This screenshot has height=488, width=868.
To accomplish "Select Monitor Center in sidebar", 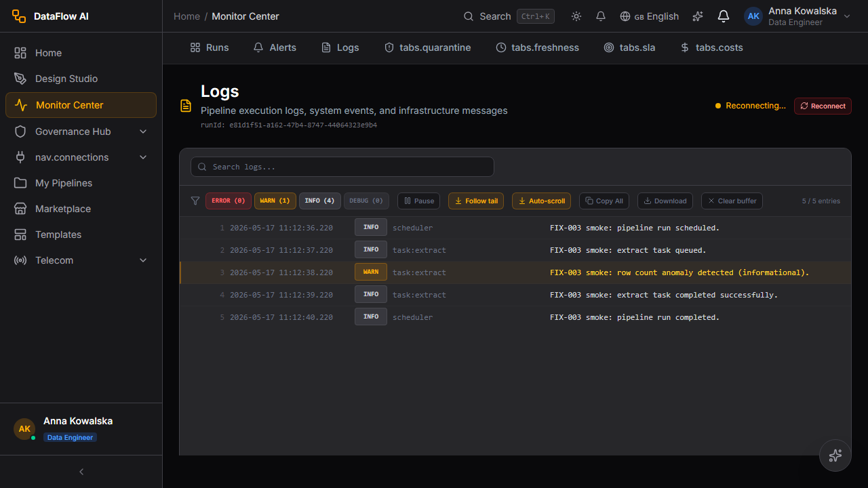I will coord(81,105).
